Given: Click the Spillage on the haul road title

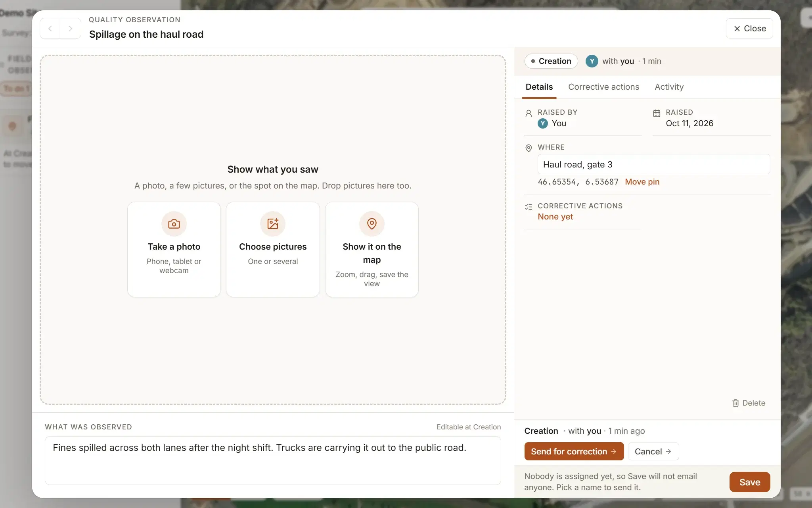Looking at the screenshot, I should point(146,34).
